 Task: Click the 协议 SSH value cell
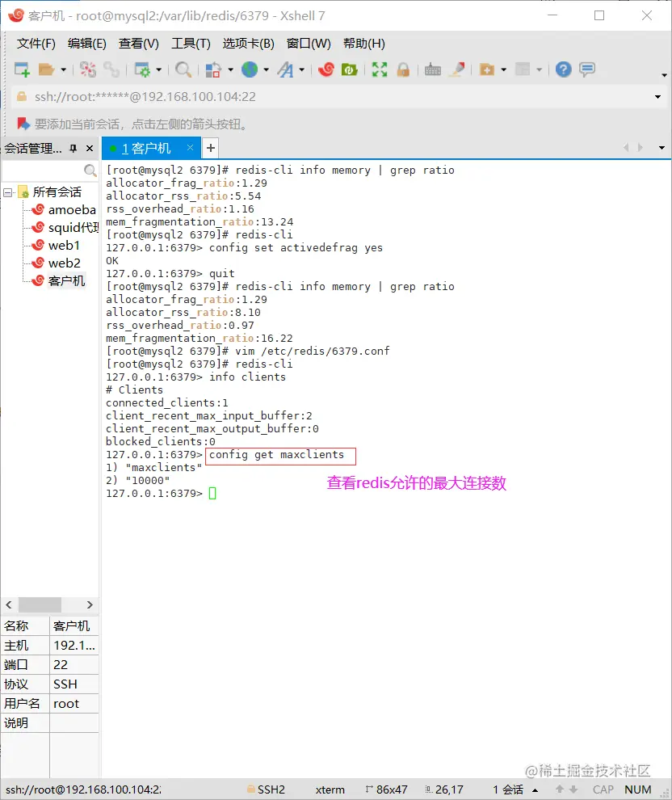pos(74,684)
